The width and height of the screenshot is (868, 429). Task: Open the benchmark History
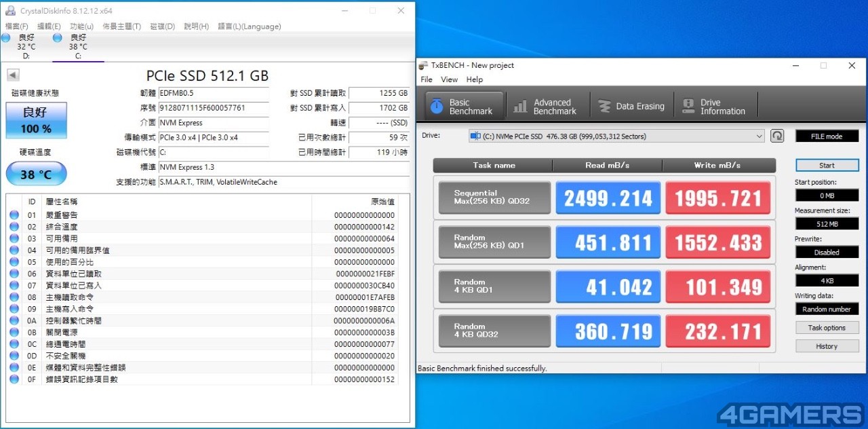click(827, 346)
